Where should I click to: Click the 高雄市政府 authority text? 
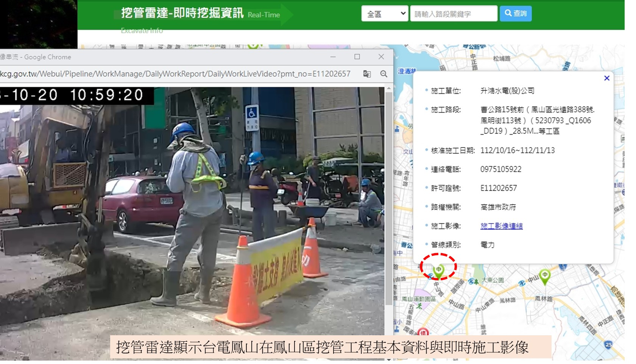498,207
